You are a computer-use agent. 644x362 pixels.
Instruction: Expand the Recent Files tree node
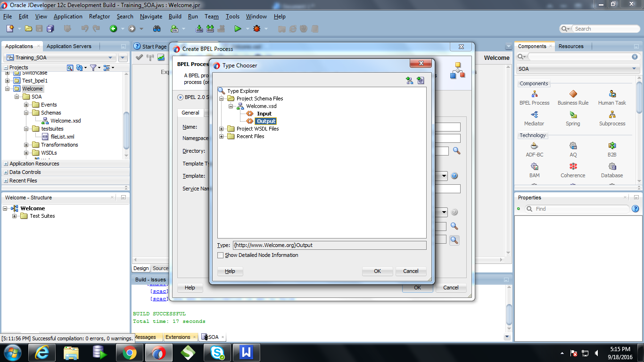coord(222,136)
